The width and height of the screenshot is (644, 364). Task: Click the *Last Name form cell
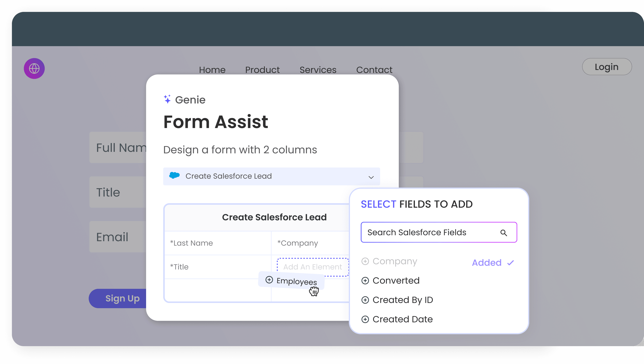click(x=218, y=243)
